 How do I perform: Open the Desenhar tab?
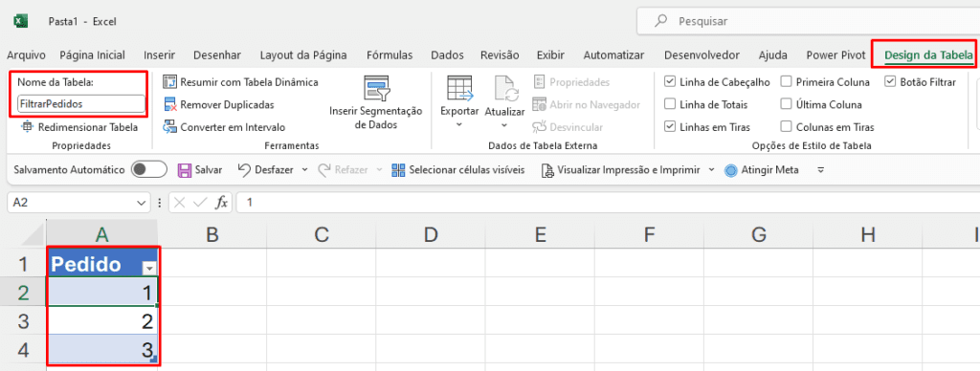(x=217, y=55)
